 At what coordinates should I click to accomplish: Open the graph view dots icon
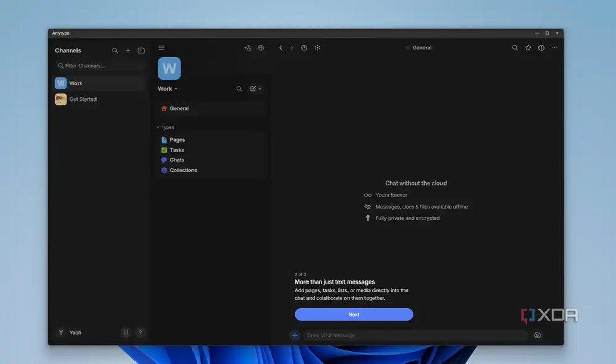[317, 48]
